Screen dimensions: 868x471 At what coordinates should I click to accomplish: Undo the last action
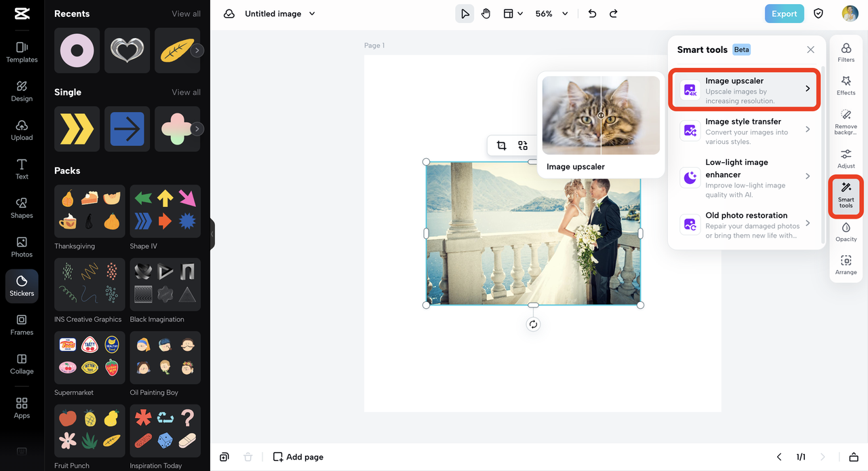pos(592,14)
